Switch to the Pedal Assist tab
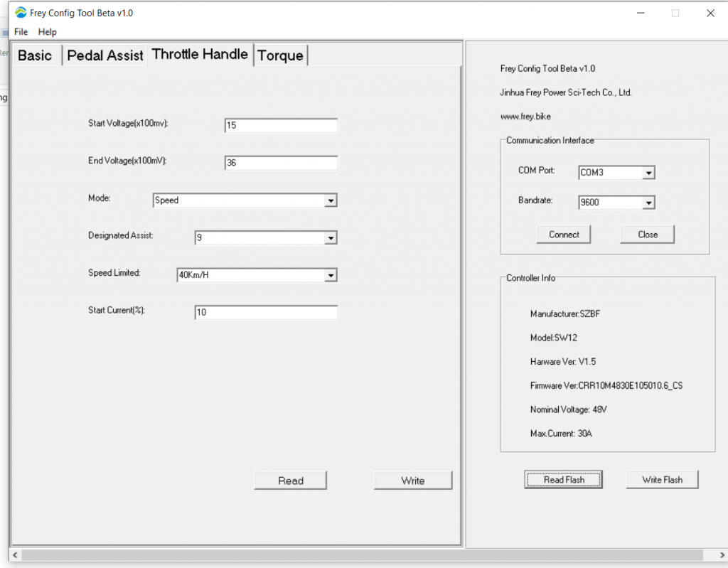The width and height of the screenshot is (728, 568). tap(104, 55)
